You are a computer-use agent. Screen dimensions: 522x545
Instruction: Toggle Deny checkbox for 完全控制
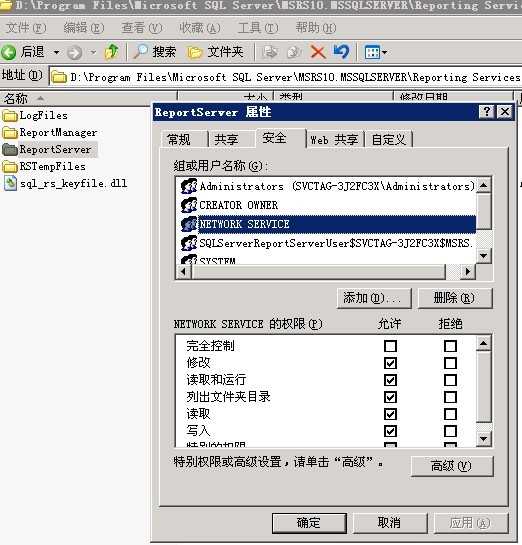[x=450, y=346]
